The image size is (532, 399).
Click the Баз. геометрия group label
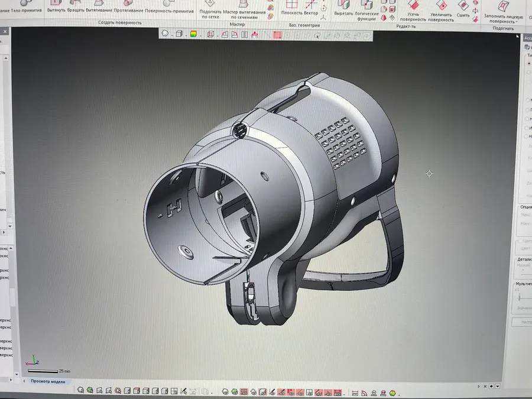coord(304,25)
